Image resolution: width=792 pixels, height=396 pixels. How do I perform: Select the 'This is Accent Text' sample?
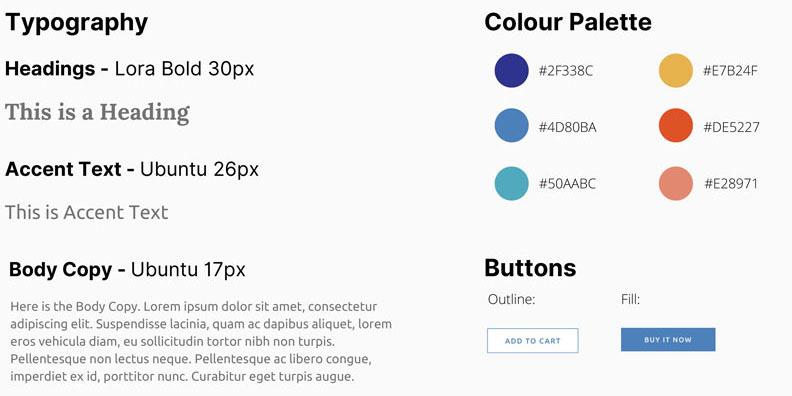click(x=86, y=212)
